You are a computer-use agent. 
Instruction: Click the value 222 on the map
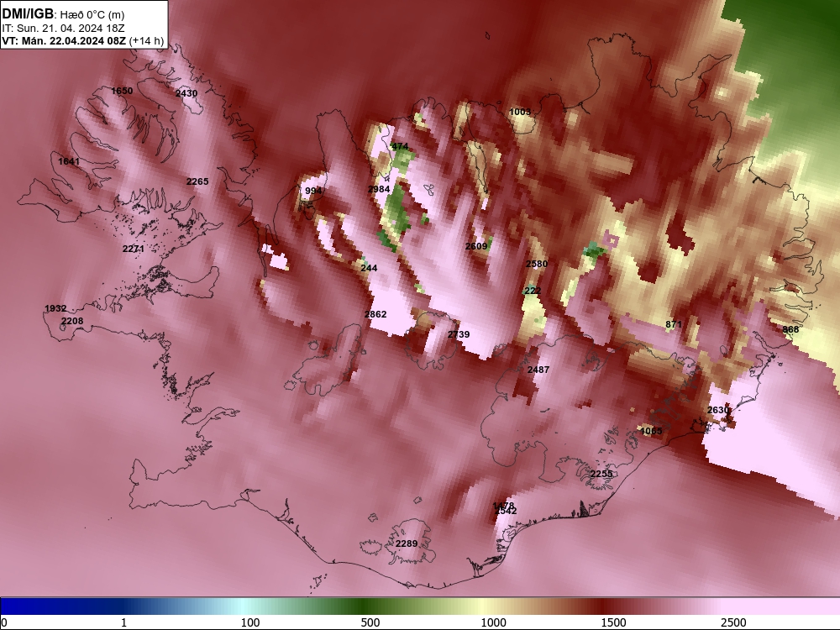pyautogui.click(x=533, y=291)
